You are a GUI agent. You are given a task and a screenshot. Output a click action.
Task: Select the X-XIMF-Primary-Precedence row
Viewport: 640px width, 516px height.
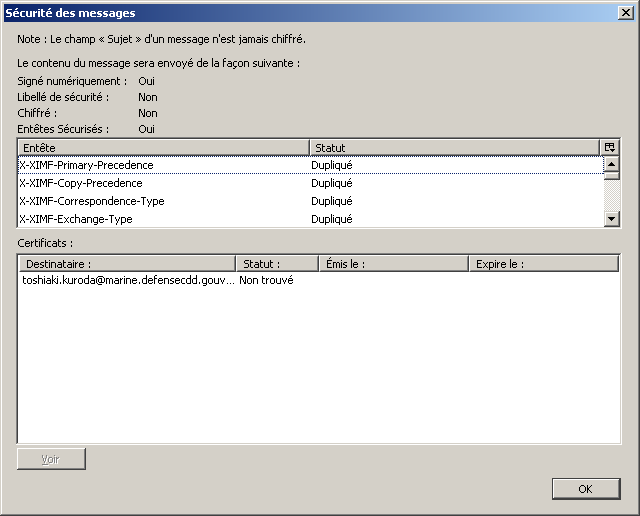87,165
